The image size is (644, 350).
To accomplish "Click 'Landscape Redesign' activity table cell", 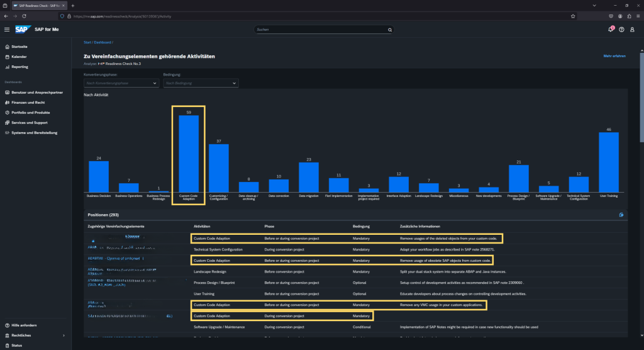I will tap(210, 272).
